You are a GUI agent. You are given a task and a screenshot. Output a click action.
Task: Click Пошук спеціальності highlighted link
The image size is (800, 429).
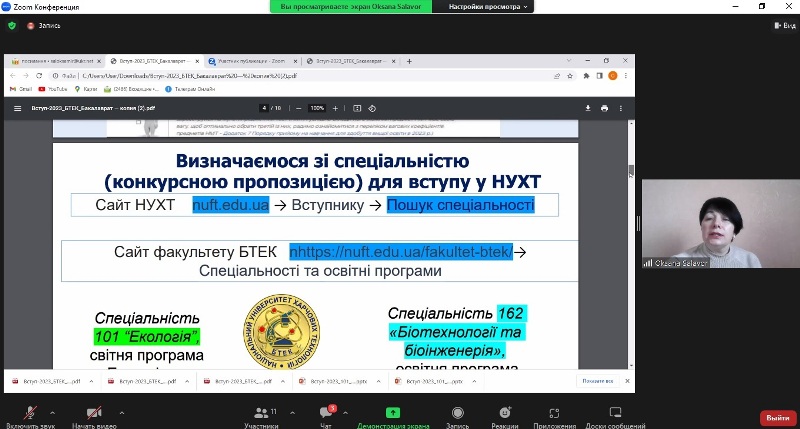coord(461,205)
